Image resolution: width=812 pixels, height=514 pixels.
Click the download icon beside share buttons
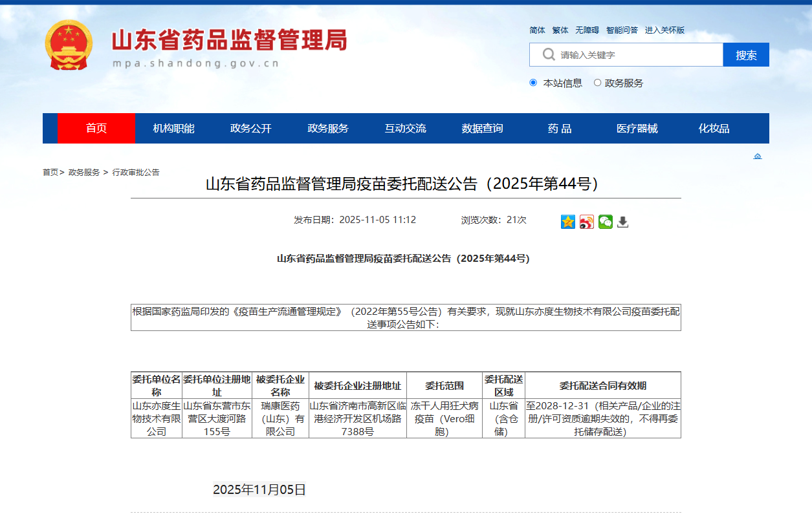coord(622,222)
